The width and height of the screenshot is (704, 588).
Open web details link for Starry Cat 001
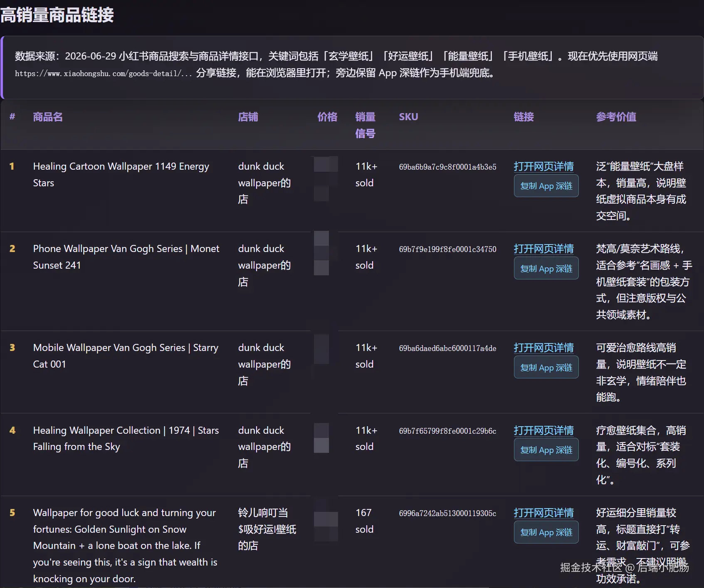click(x=543, y=348)
